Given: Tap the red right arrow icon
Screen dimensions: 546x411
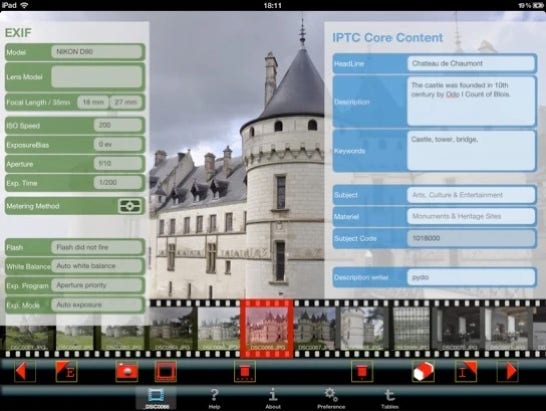Looking at the screenshot, I should coord(507,371).
